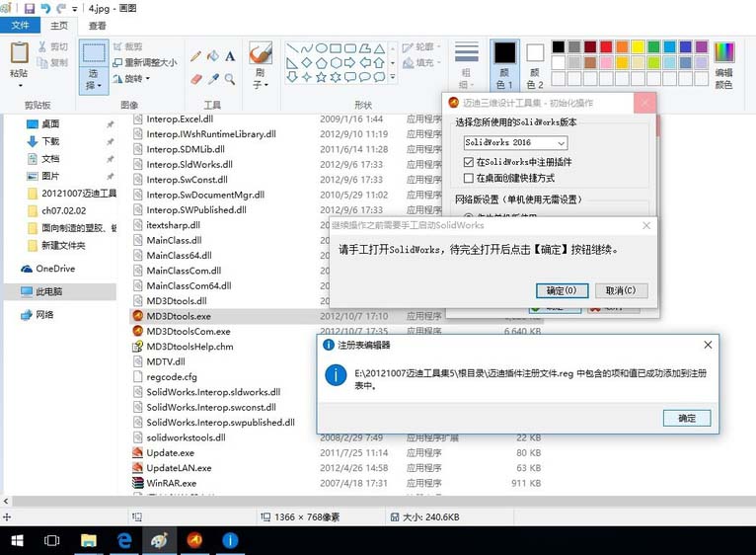Screen dimensions: 756x555
Task: Select the Pencil tool
Action: [195, 56]
